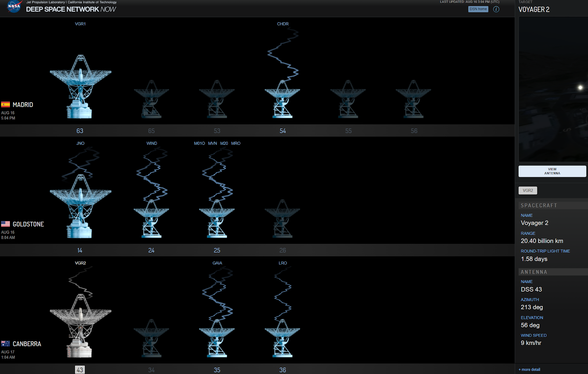Click antenna number 14 label
588x374 pixels.
coord(80,250)
